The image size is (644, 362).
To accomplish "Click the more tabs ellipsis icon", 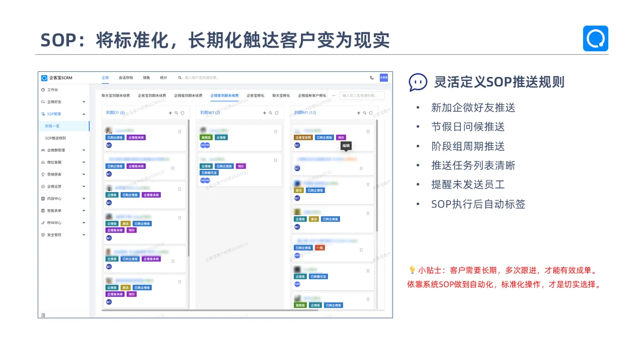I will 334,96.
